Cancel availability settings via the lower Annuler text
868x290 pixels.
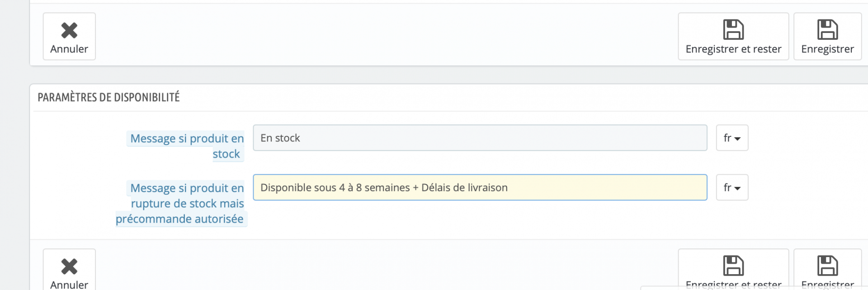click(x=69, y=285)
